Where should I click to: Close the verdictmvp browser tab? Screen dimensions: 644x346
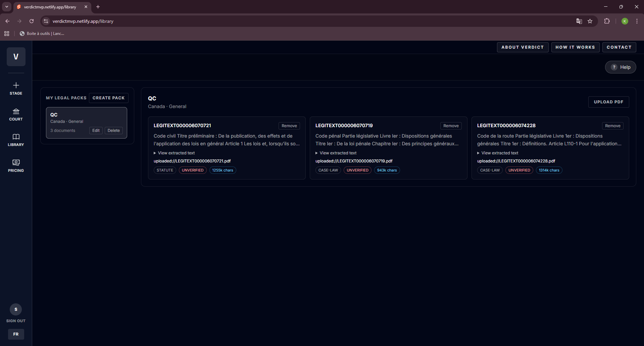coord(86,7)
